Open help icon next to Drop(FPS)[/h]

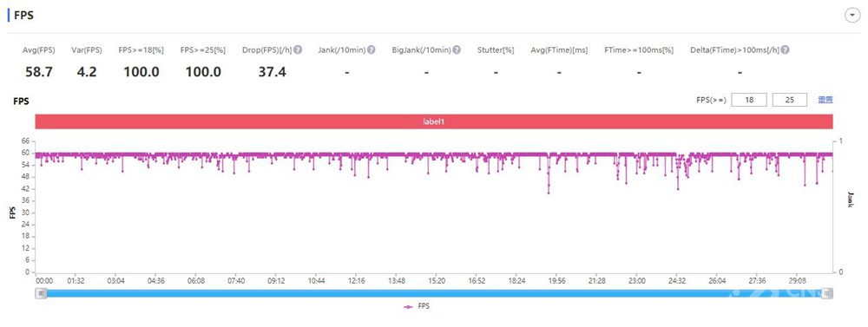tap(298, 49)
